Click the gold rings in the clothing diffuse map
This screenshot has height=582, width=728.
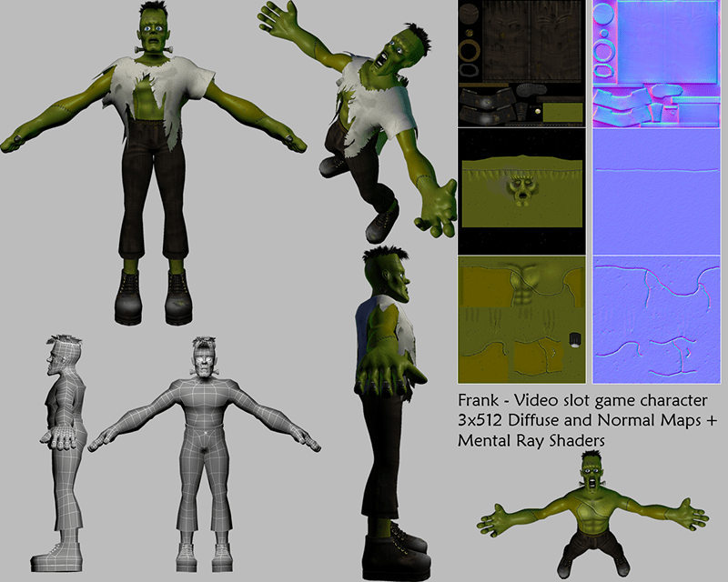pos(471,56)
